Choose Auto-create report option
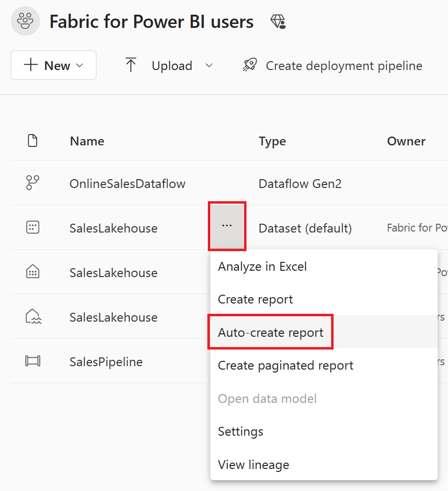 [324, 332]
